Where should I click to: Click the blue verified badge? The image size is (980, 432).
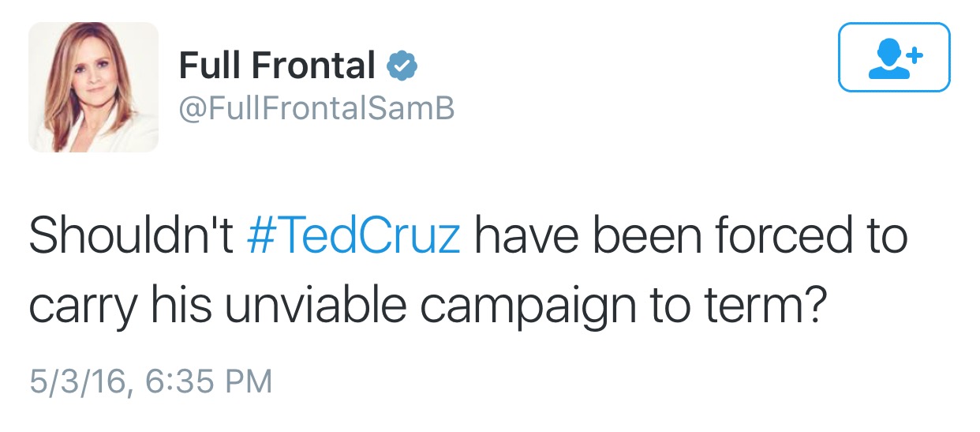click(402, 66)
